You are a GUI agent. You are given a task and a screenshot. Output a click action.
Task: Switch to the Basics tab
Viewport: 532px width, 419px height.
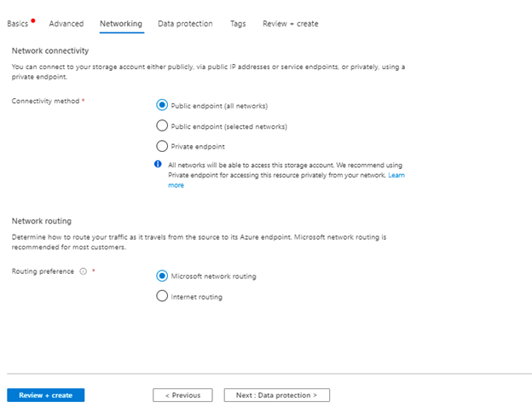tap(18, 24)
